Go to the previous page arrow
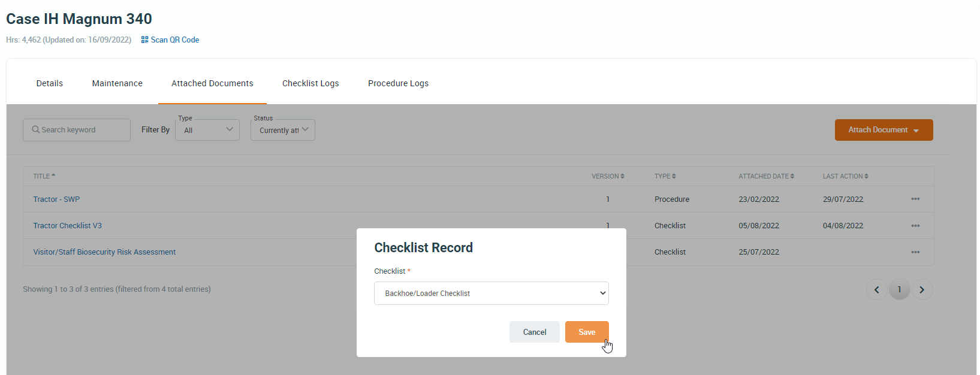Viewport: 980px width, 375px height. pyautogui.click(x=876, y=290)
